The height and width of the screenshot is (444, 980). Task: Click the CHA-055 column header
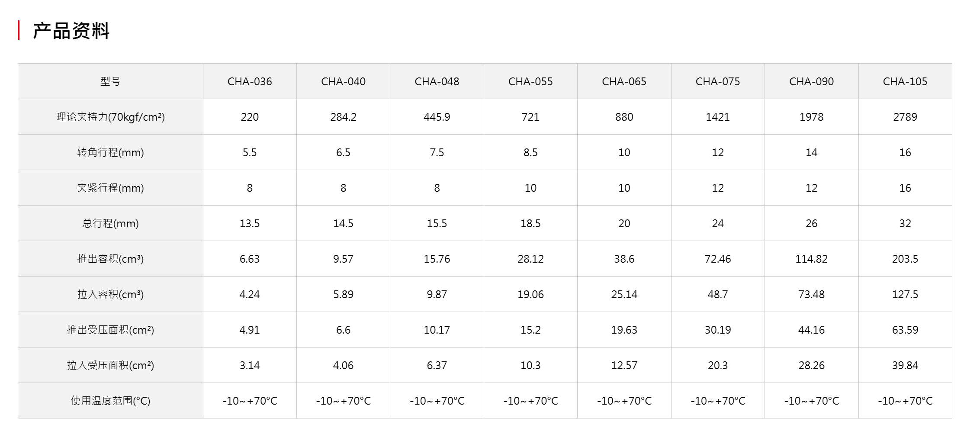click(530, 81)
